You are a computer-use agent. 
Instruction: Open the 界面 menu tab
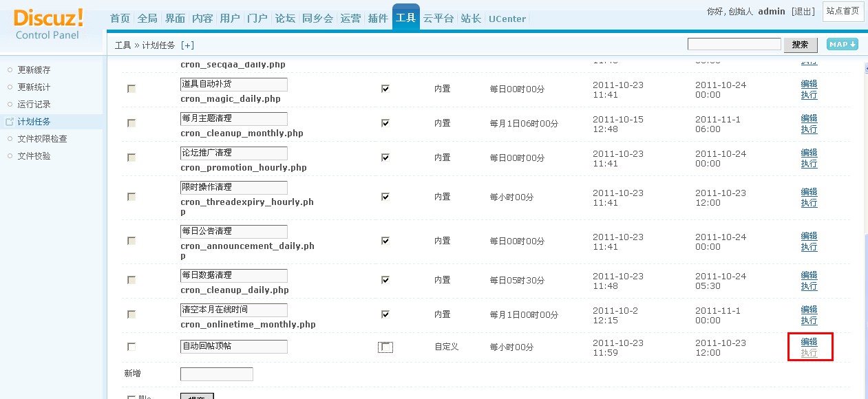point(175,19)
